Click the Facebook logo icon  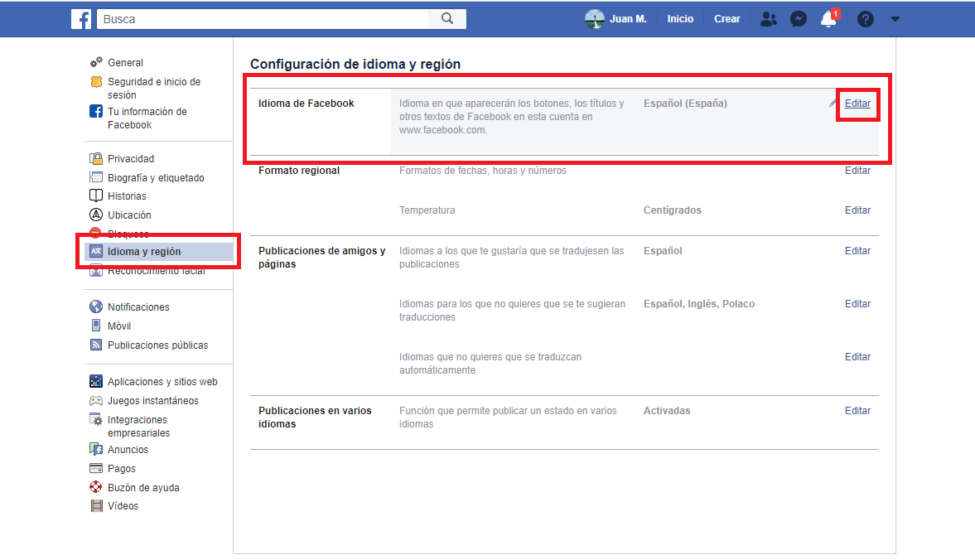(81, 19)
